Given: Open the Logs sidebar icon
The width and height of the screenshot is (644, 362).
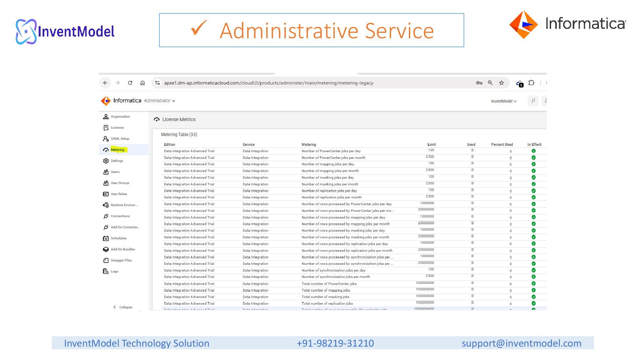Looking at the screenshot, I should point(106,271).
